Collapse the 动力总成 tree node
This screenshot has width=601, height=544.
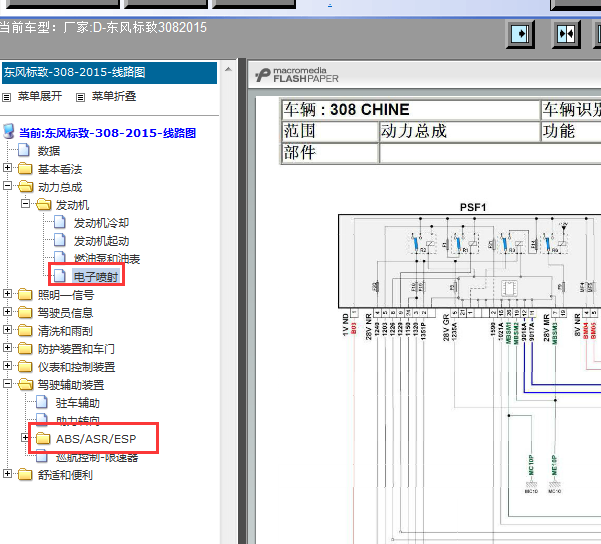[7, 186]
